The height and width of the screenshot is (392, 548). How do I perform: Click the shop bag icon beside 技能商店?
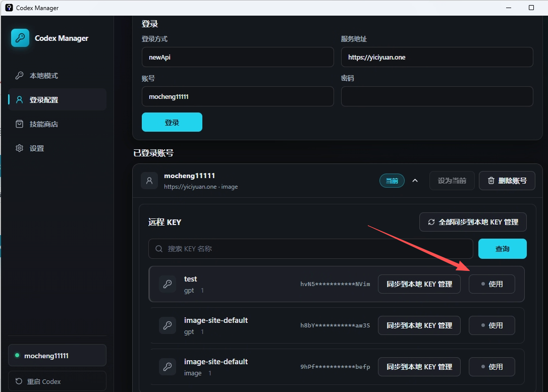(x=20, y=124)
